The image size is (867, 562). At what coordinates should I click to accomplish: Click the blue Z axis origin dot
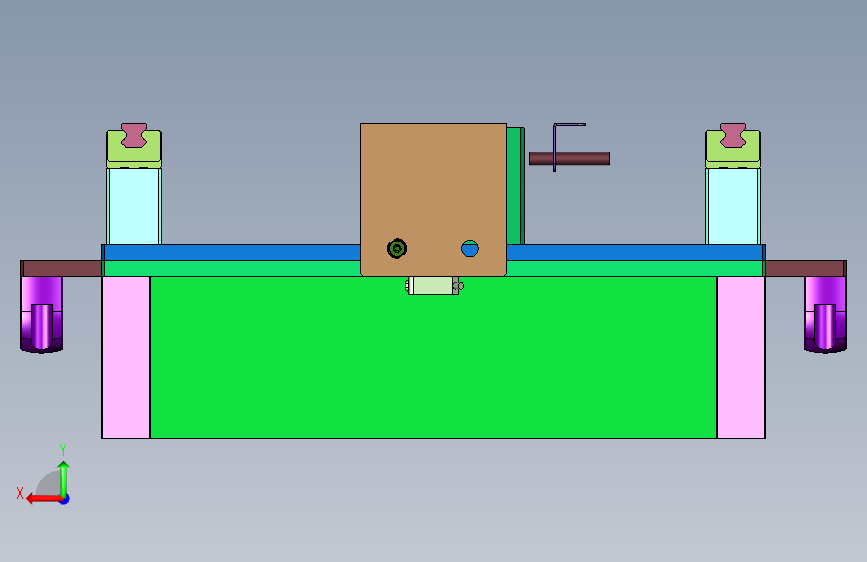[65, 499]
